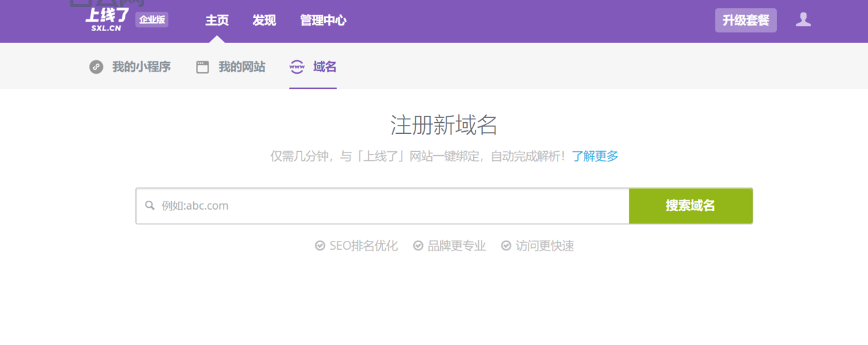Click the 搜索域名 button

pyautogui.click(x=691, y=206)
